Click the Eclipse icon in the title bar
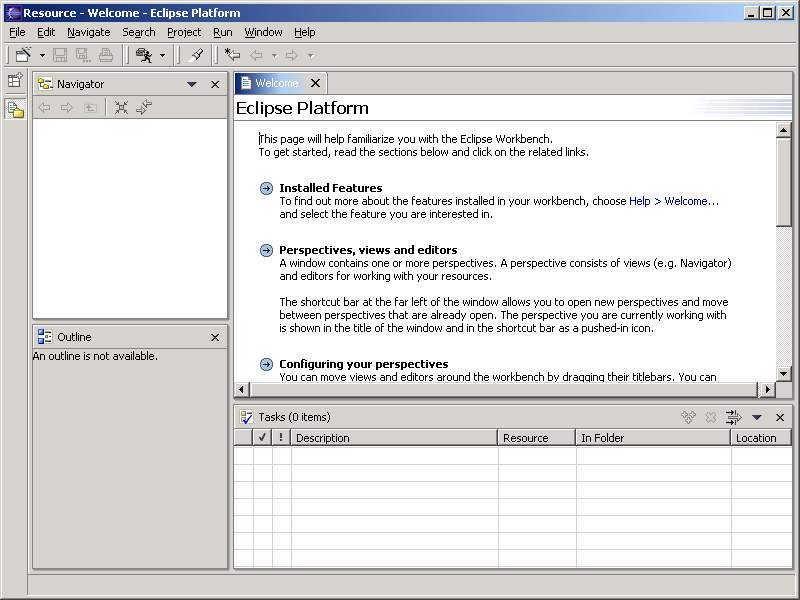 13,13
